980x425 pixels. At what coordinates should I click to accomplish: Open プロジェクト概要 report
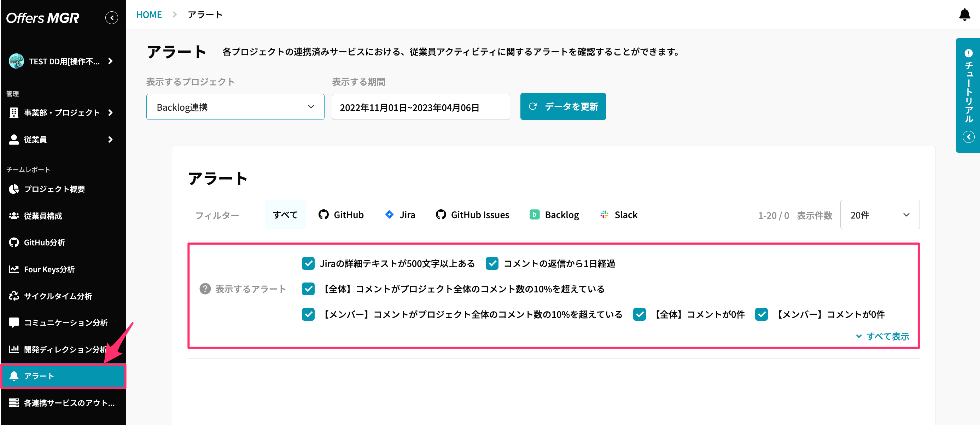tap(54, 189)
